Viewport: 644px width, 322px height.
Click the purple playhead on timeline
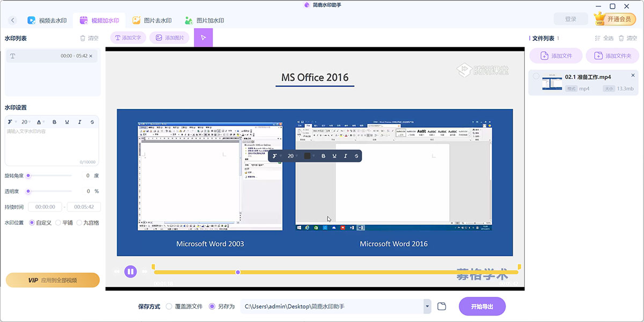pos(238,272)
